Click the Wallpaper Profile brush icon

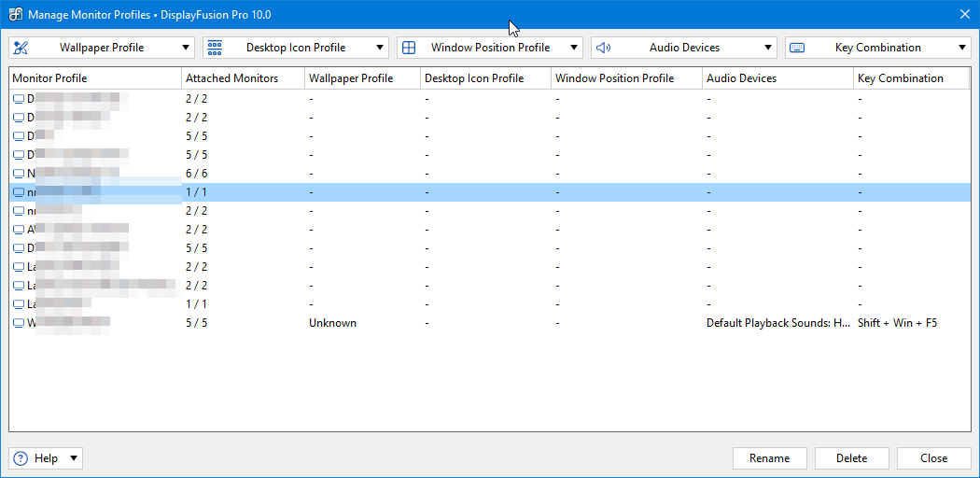[x=22, y=48]
